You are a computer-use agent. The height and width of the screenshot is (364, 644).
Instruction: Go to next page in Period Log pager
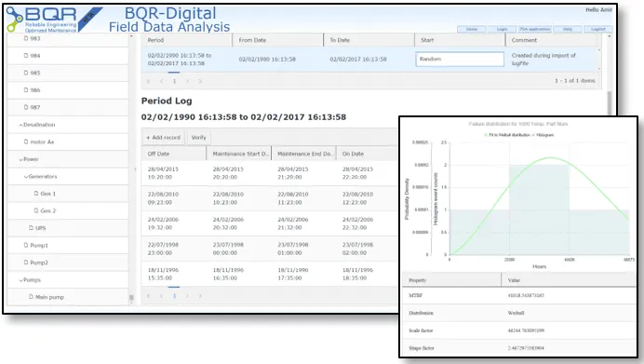click(187, 296)
